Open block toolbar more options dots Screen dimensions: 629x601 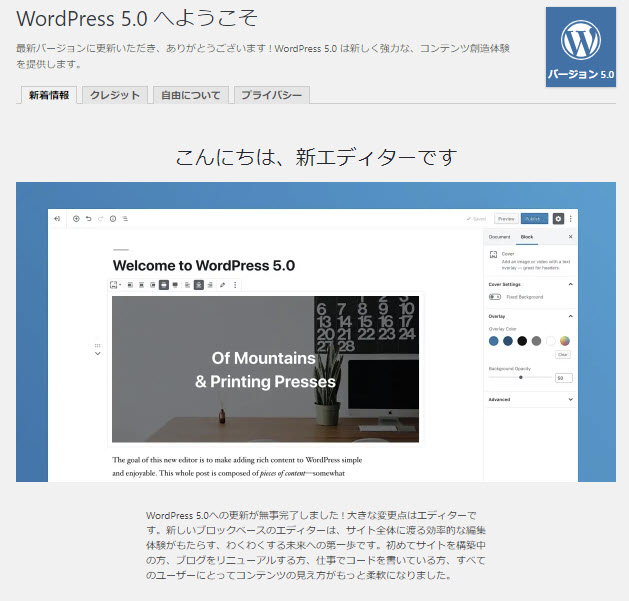(x=235, y=285)
